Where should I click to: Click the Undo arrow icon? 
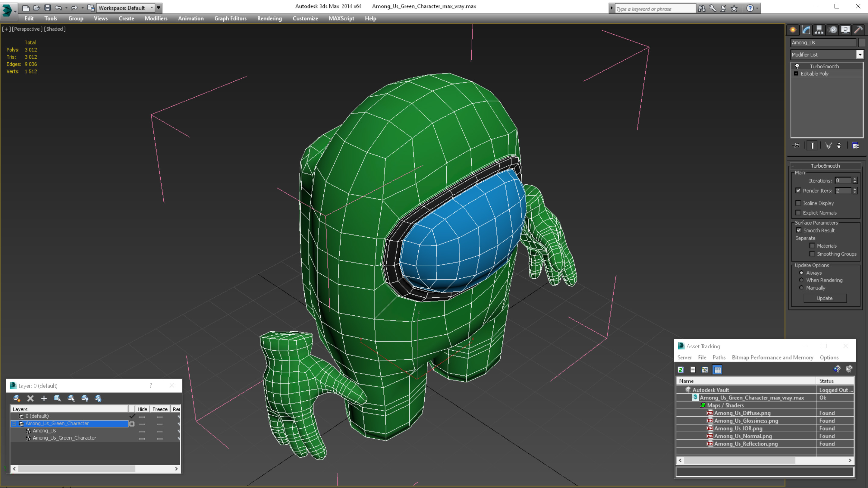click(58, 8)
